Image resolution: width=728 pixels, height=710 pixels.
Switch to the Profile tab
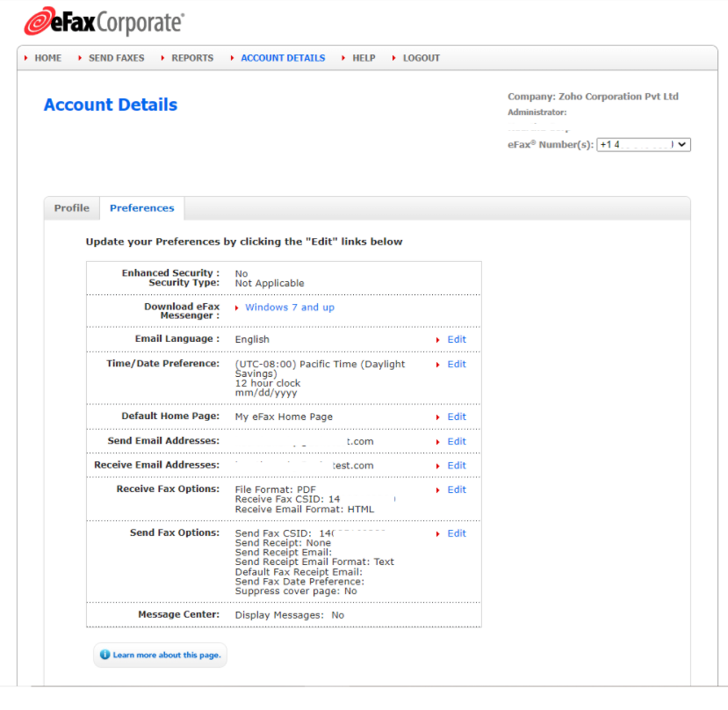tap(71, 208)
